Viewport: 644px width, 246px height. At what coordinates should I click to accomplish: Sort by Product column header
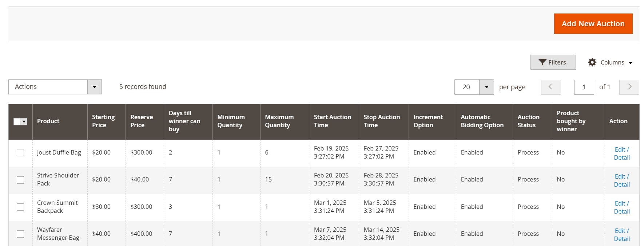tap(48, 121)
